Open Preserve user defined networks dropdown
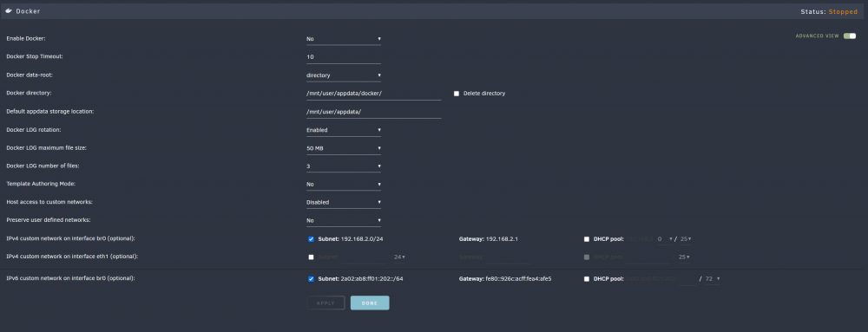Image resolution: width=868 pixels, height=332 pixels. tap(343, 220)
